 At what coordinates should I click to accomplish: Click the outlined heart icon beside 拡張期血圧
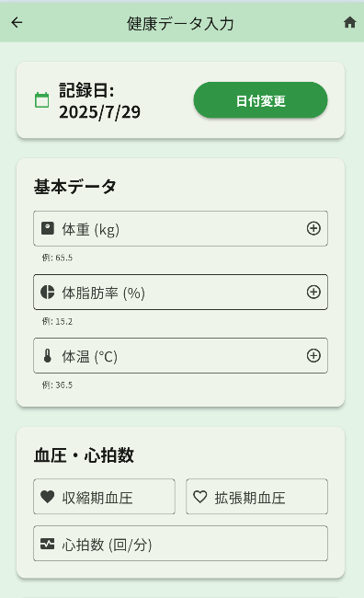pyautogui.click(x=200, y=497)
